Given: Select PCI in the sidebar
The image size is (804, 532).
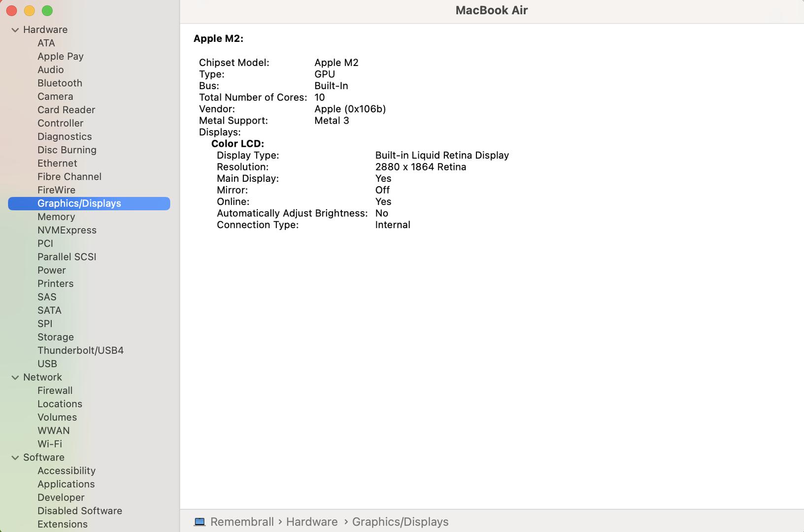Looking at the screenshot, I should 45,243.
